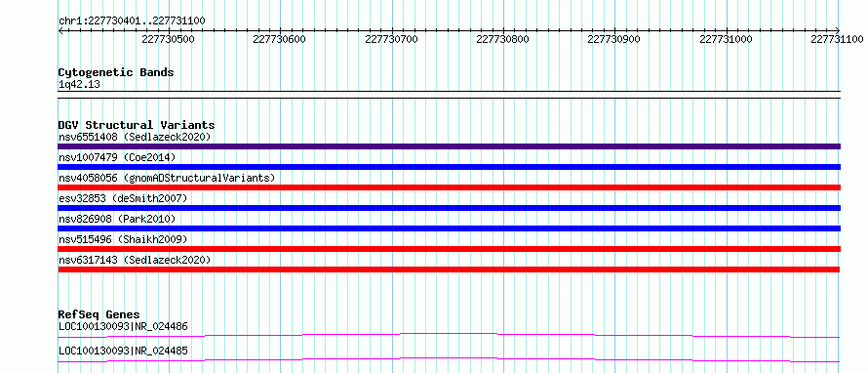Click ruler position 227730500
This screenshot has width=868, height=373.
click(x=169, y=39)
